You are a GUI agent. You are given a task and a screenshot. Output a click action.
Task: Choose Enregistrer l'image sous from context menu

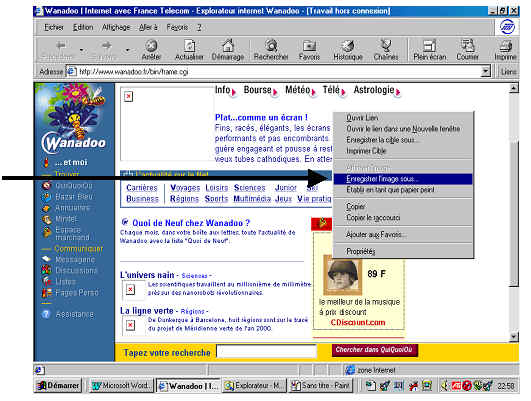[x=403, y=179]
